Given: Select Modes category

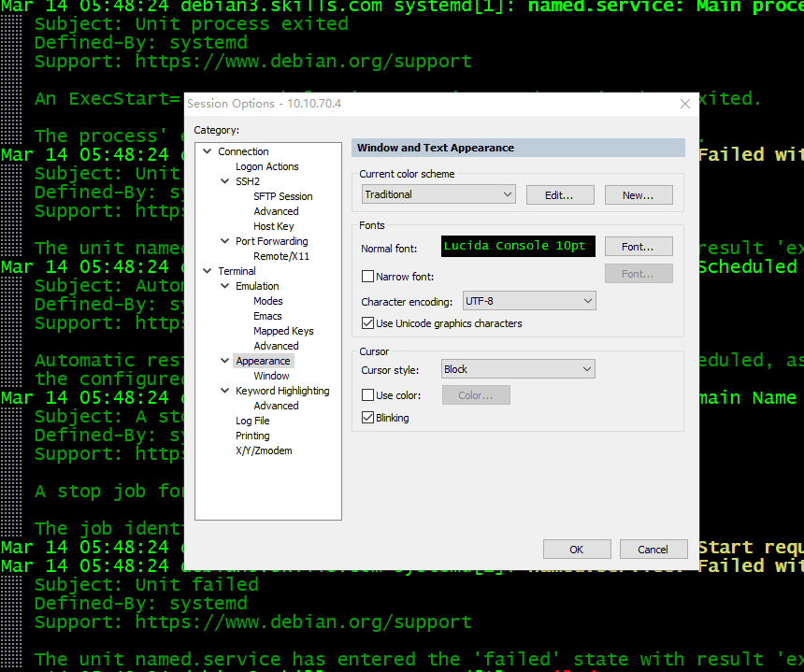Looking at the screenshot, I should (268, 301).
